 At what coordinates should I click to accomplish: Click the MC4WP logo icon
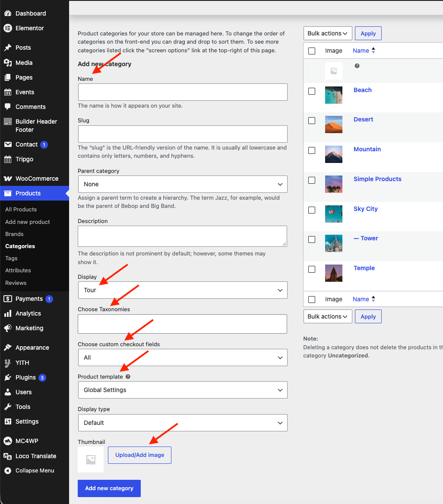coord(8,441)
